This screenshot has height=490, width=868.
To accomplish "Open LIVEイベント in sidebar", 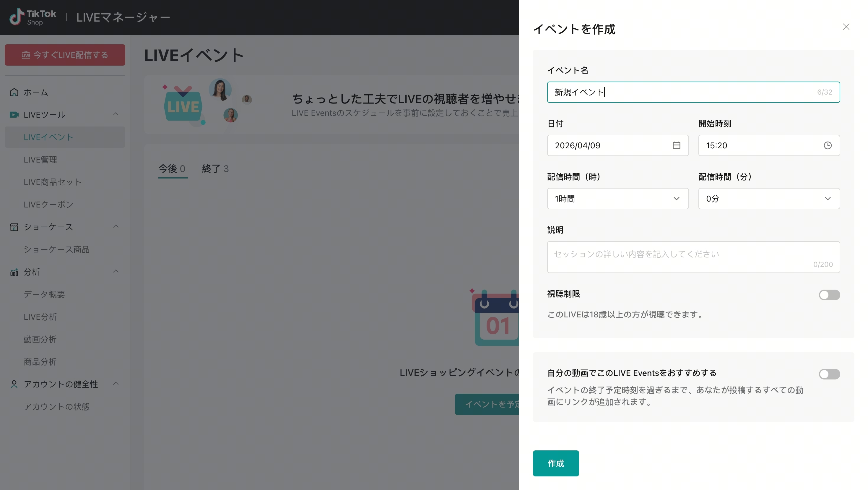I will tap(65, 137).
